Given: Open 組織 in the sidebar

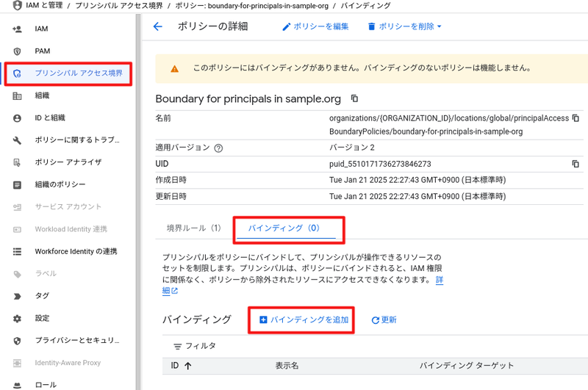Looking at the screenshot, I should point(43,95).
